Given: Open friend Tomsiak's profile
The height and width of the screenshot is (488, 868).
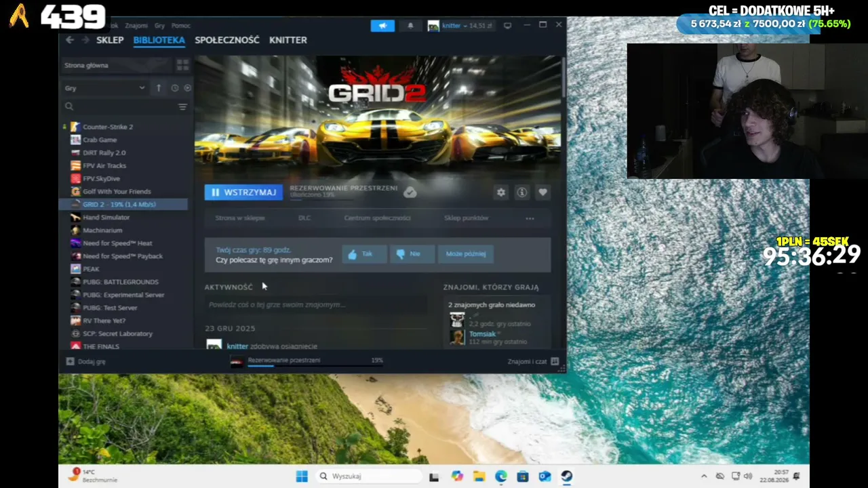Looking at the screenshot, I should (x=482, y=334).
